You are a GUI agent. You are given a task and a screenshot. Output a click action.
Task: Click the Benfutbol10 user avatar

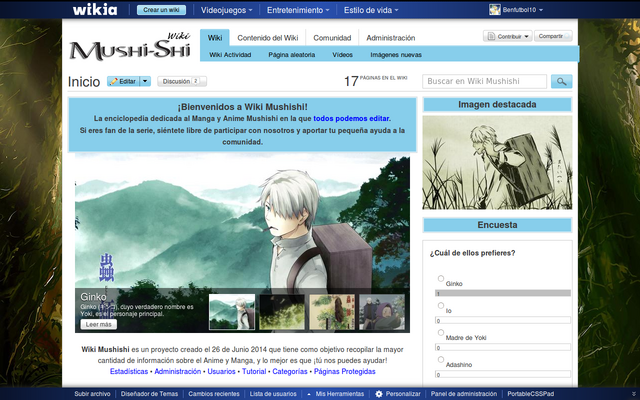[495, 9]
